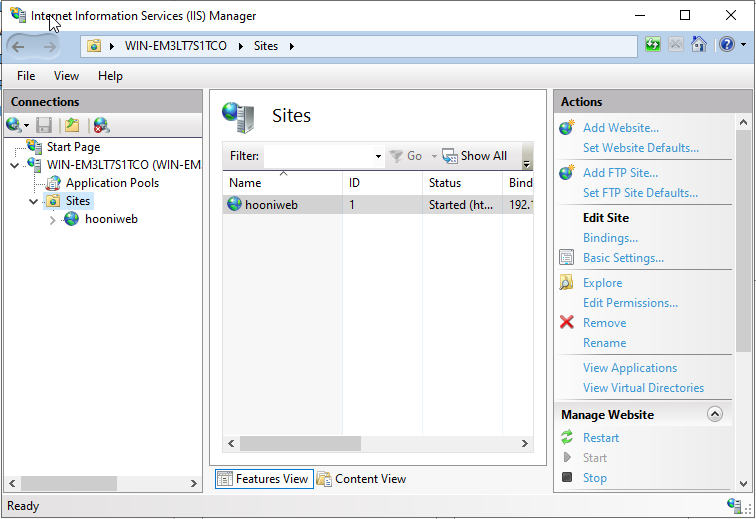Screen dimensions: 756x519
Task: Switch to Content View tab
Action: [362, 479]
